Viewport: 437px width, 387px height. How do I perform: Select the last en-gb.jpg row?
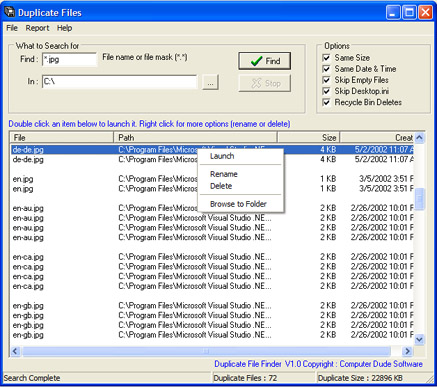212,335
